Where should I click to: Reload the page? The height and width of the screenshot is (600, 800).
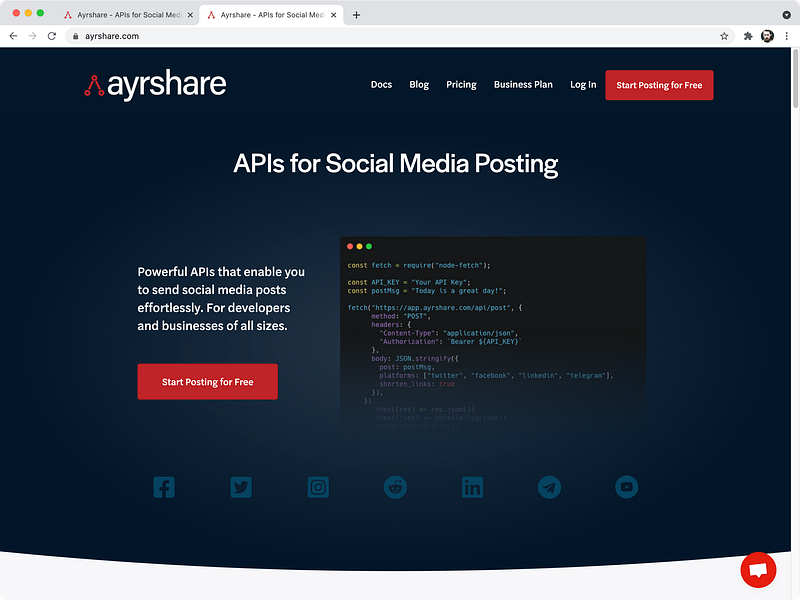(x=52, y=36)
